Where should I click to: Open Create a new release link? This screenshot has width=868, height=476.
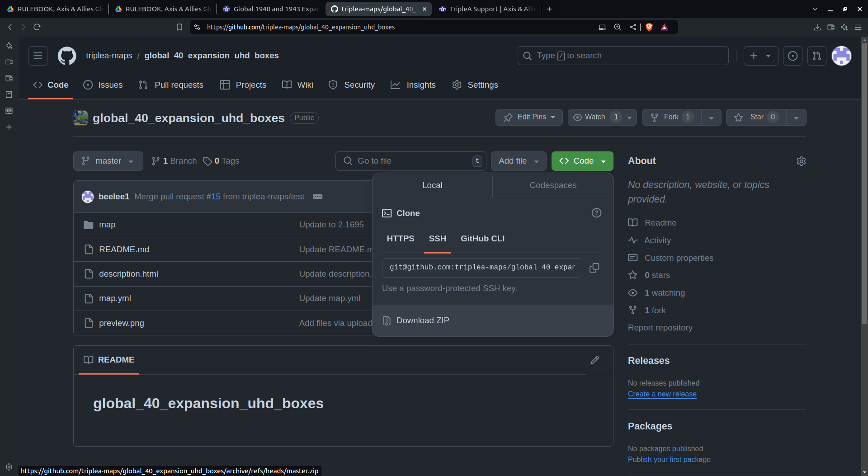[x=662, y=394]
